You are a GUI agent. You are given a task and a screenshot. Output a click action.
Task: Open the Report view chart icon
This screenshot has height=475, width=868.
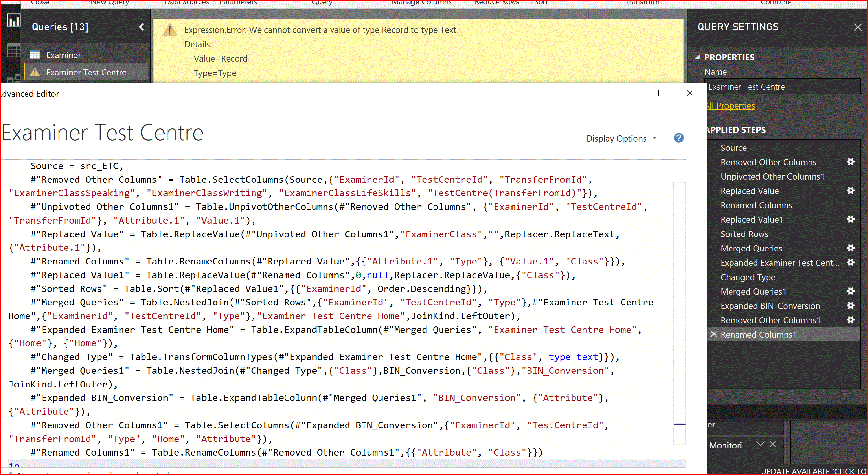point(14,20)
